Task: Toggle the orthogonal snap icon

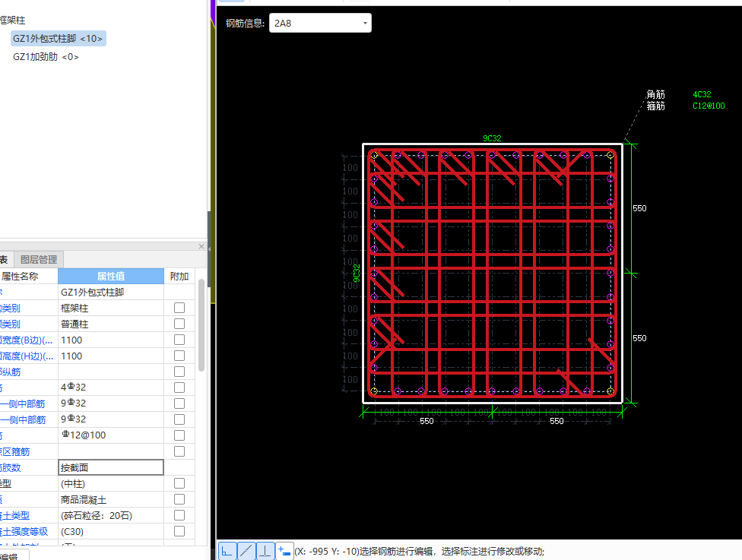Action: [x=227, y=552]
